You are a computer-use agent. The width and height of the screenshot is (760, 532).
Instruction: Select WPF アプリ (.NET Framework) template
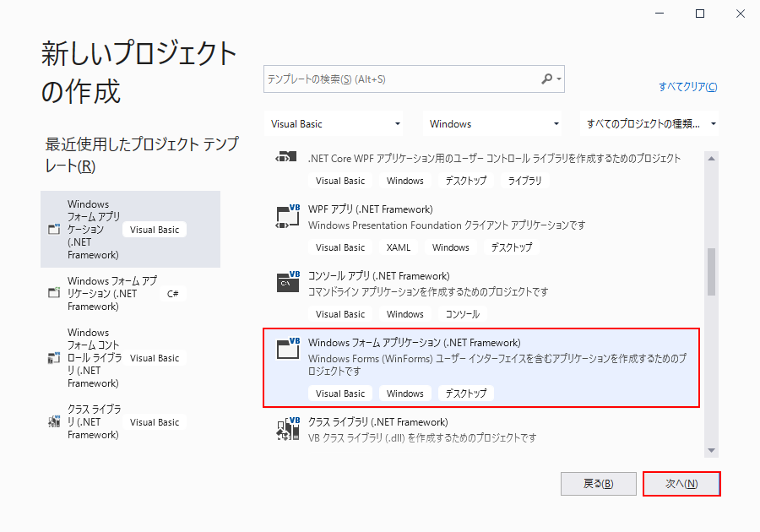pos(482,229)
